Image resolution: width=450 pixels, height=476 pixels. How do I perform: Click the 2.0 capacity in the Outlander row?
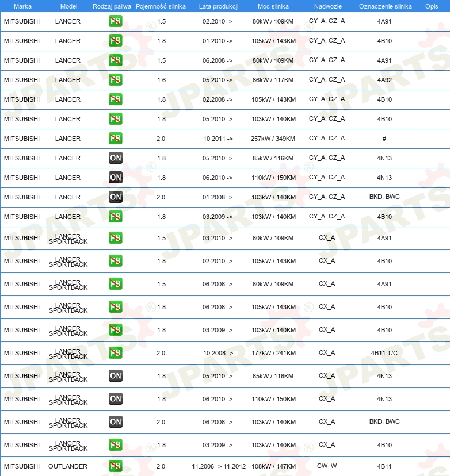[x=161, y=466]
